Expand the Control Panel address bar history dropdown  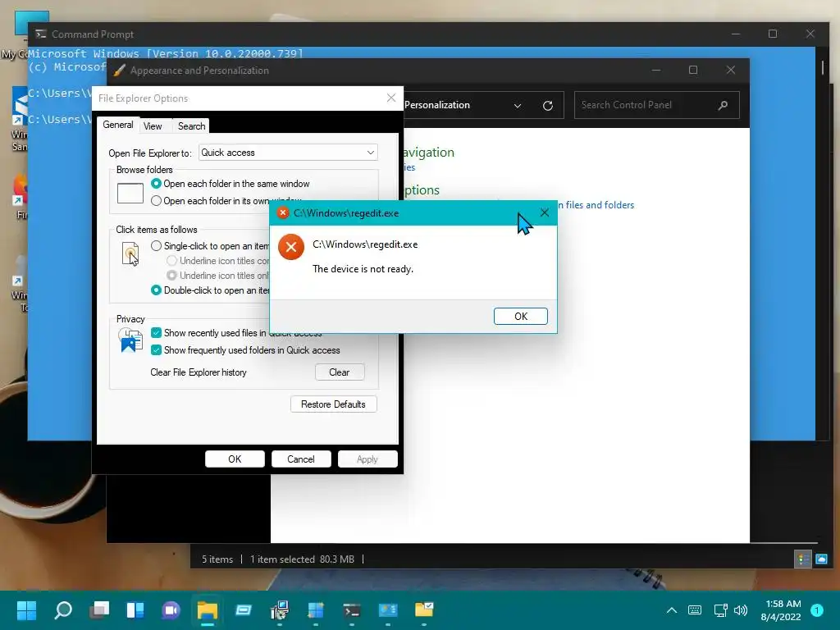(x=518, y=106)
